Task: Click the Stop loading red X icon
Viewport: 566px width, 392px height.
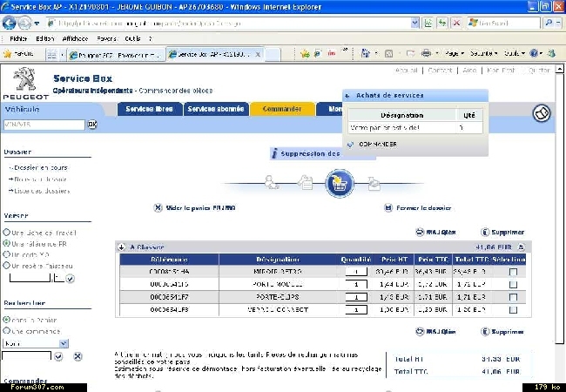Action: [456, 24]
